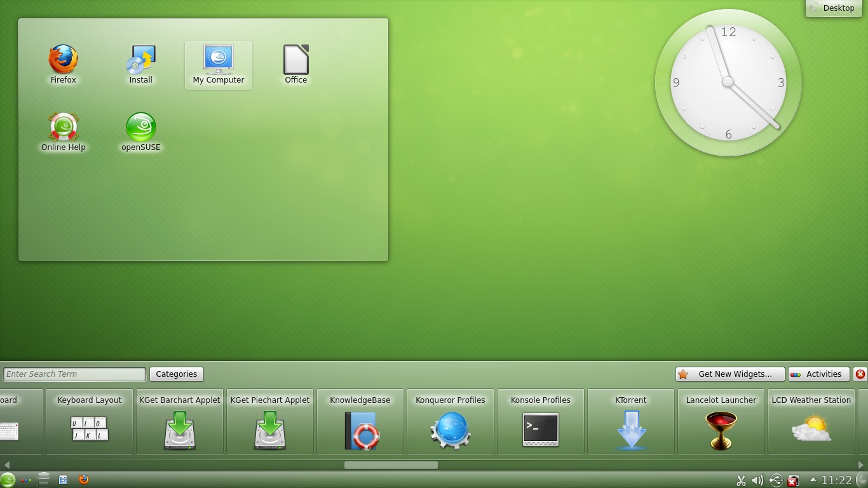Add the KGet Piechart Applet widget

270,421
